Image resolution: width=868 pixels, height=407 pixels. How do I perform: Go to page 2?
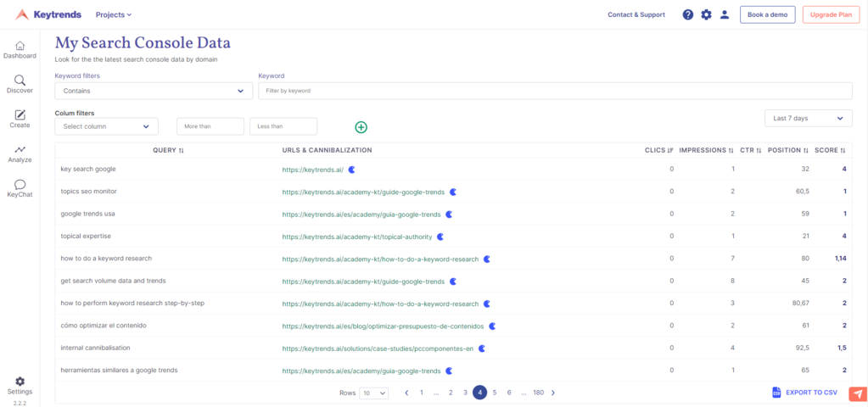[451, 393]
